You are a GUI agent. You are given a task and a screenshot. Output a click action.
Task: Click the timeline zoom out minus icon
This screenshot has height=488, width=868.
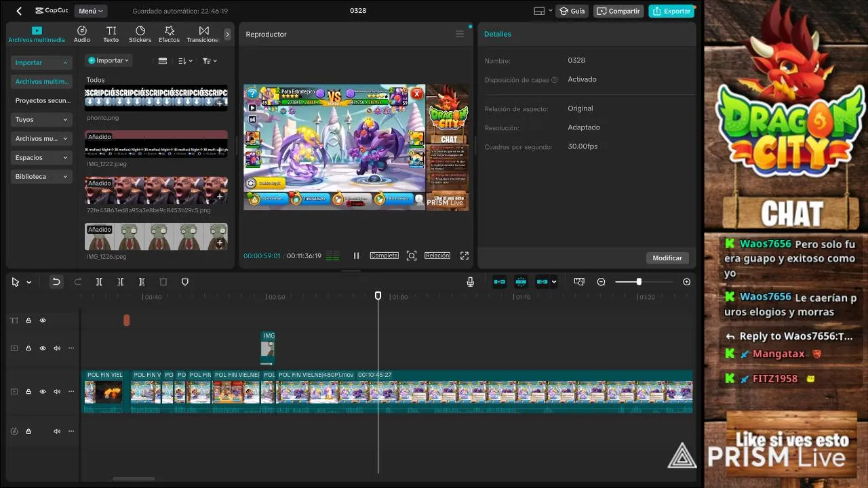[601, 282]
